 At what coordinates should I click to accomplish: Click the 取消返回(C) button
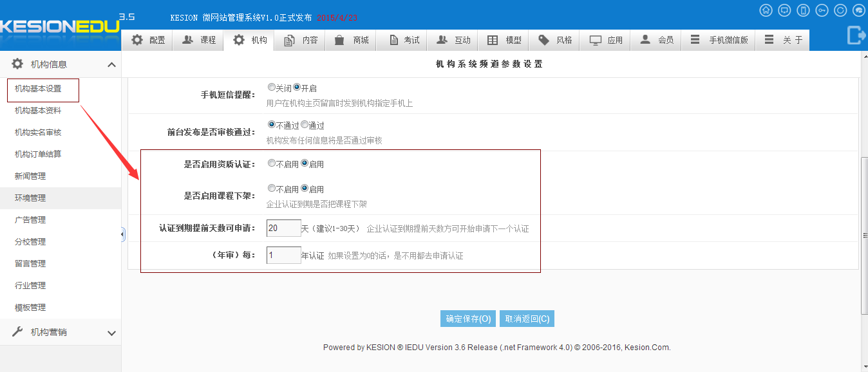pyautogui.click(x=527, y=319)
